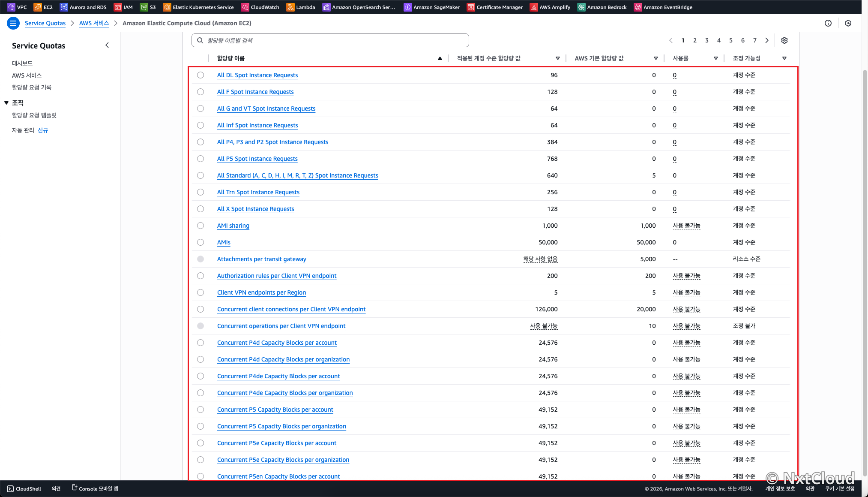Open the Lambda shortcut icon
The width and height of the screenshot is (868, 497).
[x=290, y=7]
